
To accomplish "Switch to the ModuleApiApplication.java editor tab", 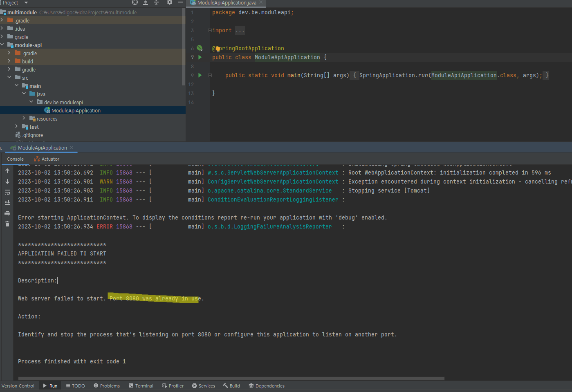I will [227, 3].
